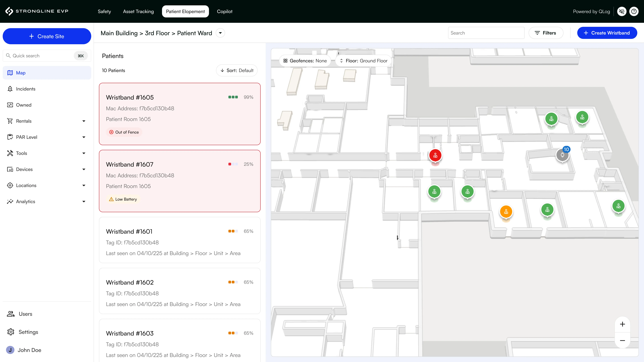The height and width of the screenshot is (362, 644).
Task: Click the Powered by QLog text
Action: point(591,12)
